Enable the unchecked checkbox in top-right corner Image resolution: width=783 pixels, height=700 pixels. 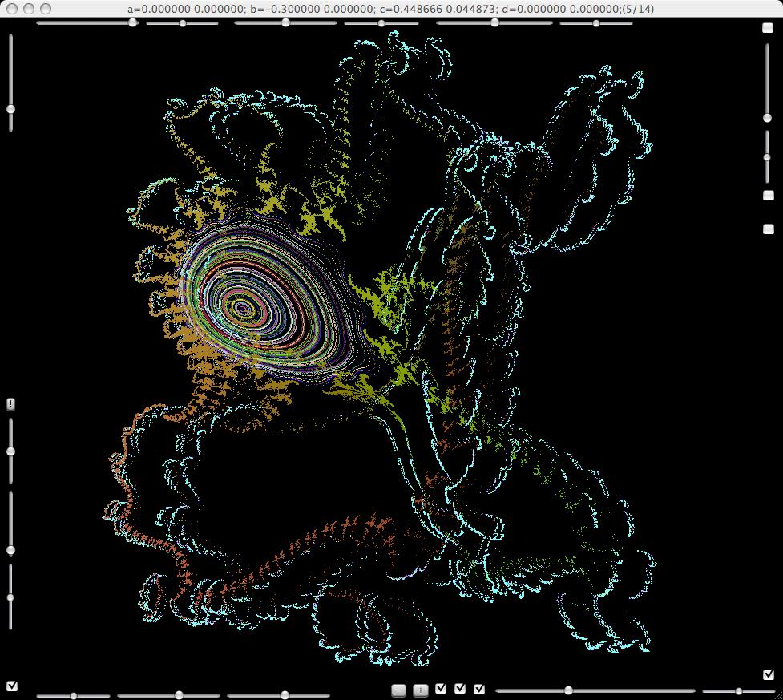point(768,27)
